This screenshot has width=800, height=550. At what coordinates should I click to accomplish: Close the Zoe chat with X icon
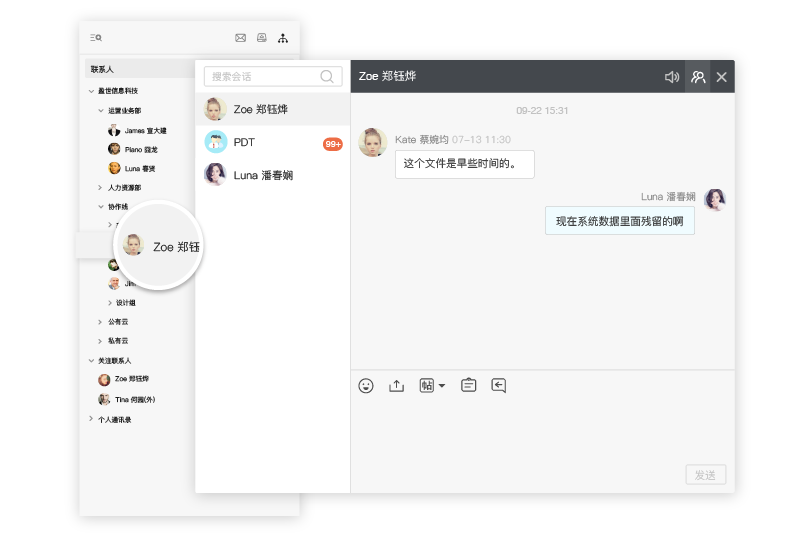(721, 77)
